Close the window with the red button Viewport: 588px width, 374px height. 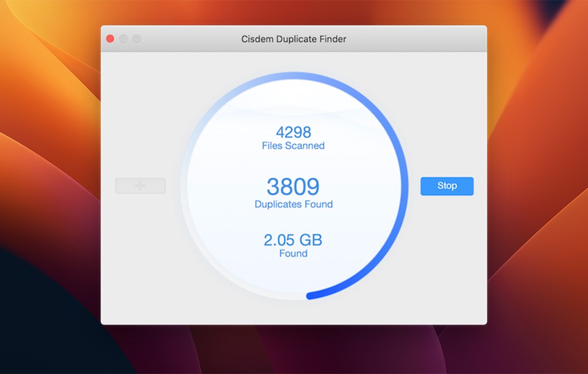[110, 39]
